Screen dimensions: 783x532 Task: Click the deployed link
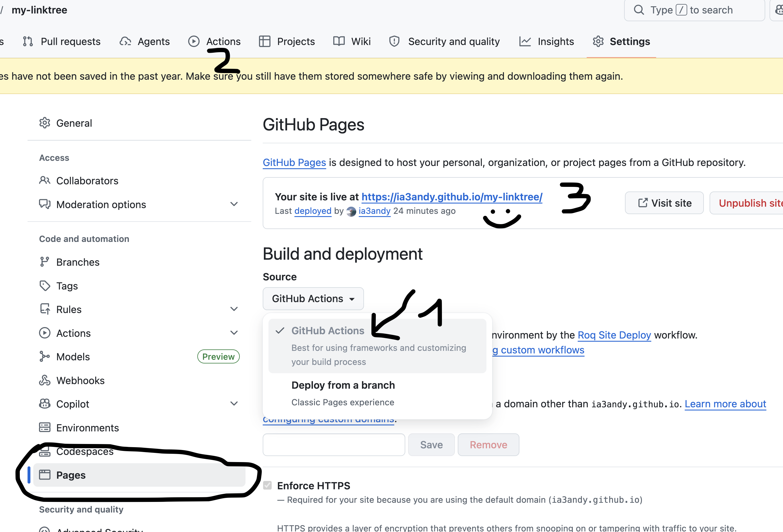pos(313,211)
